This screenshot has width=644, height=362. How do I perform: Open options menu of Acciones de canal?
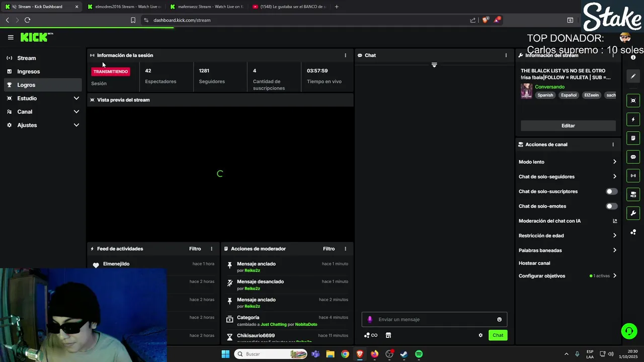613,144
